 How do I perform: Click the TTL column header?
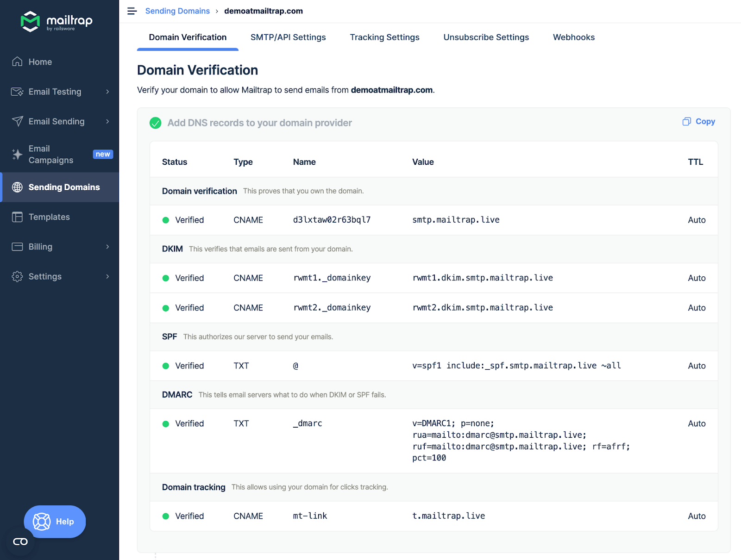click(x=696, y=162)
